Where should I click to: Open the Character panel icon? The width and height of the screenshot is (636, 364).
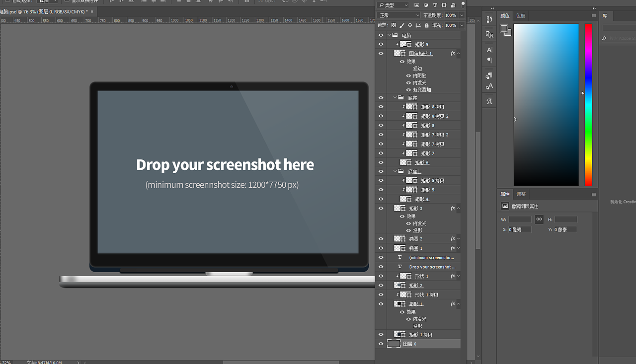[x=489, y=50]
